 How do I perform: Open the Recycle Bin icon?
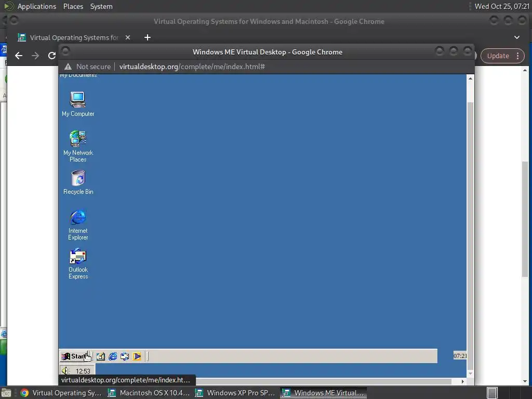(78, 182)
